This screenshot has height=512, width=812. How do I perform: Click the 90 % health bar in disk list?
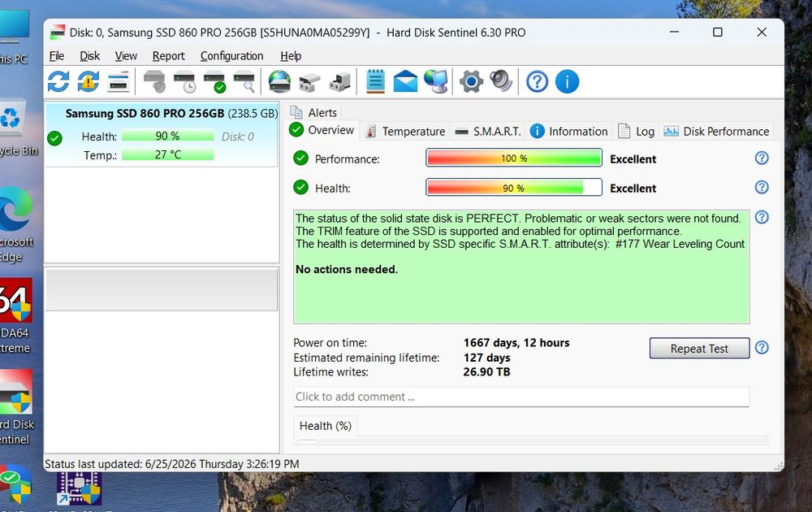coord(168,137)
